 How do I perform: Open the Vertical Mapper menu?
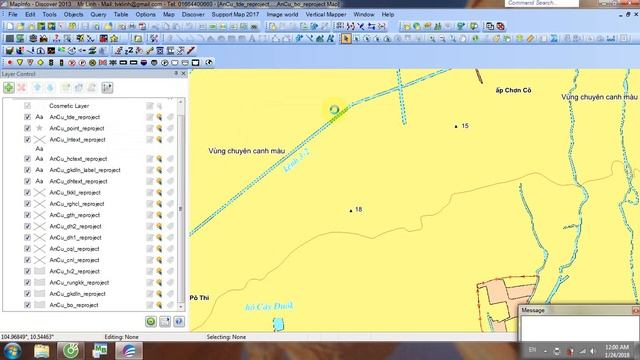click(x=326, y=14)
